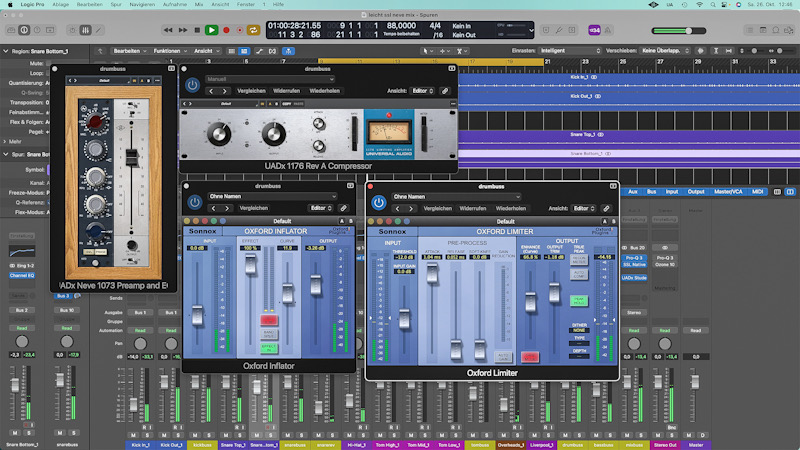Stop playback with the Stop button
Screen dimensions: 800x450
(x=197, y=30)
